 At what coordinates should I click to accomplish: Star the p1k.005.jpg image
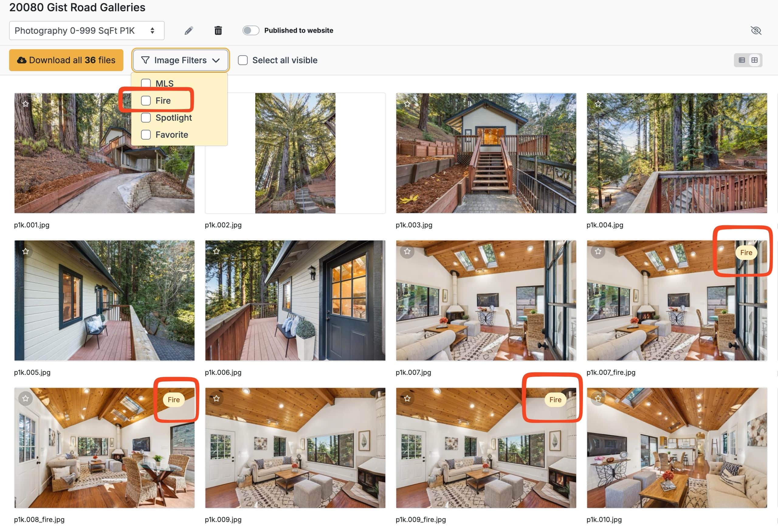point(26,251)
